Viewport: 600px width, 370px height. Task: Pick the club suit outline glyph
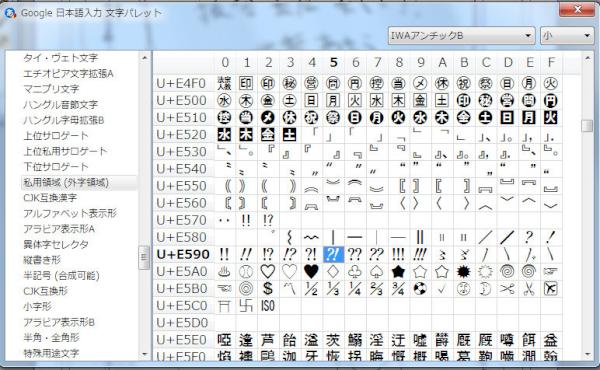(x=355, y=272)
